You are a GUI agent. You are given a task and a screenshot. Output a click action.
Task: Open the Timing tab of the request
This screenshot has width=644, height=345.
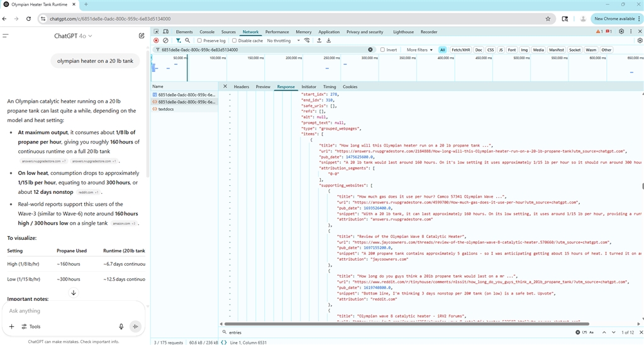(x=330, y=87)
